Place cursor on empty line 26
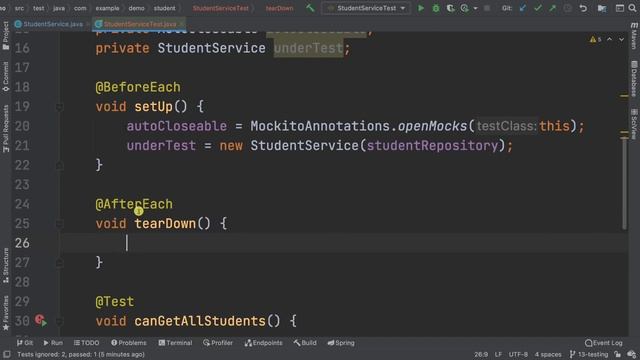Viewport: 640px width, 360px height. (x=343, y=243)
